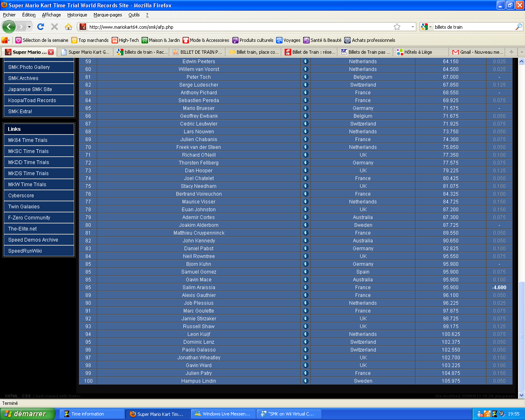This screenshot has height=420, width=525.
Task: Click info icon for Joakim Alderborn
Action: tap(306, 225)
